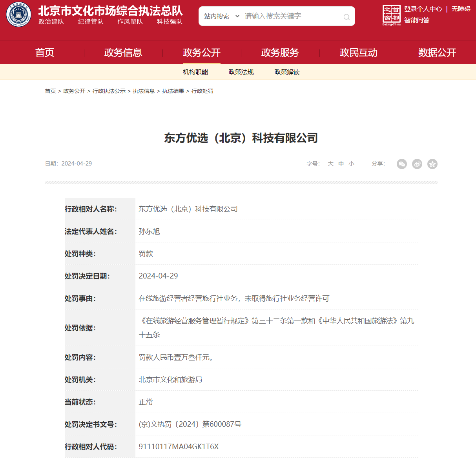Click the agency emblem logo
The height and width of the screenshot is (466, 476).
pos(18,15)
